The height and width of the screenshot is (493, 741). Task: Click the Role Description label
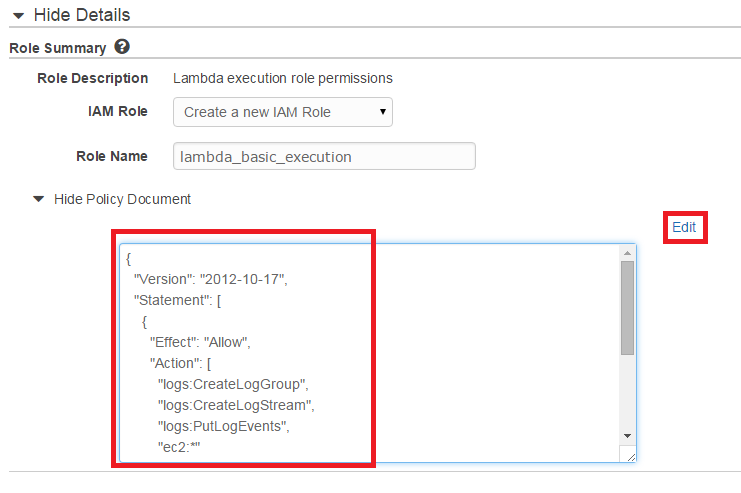[x=93, y=78]
